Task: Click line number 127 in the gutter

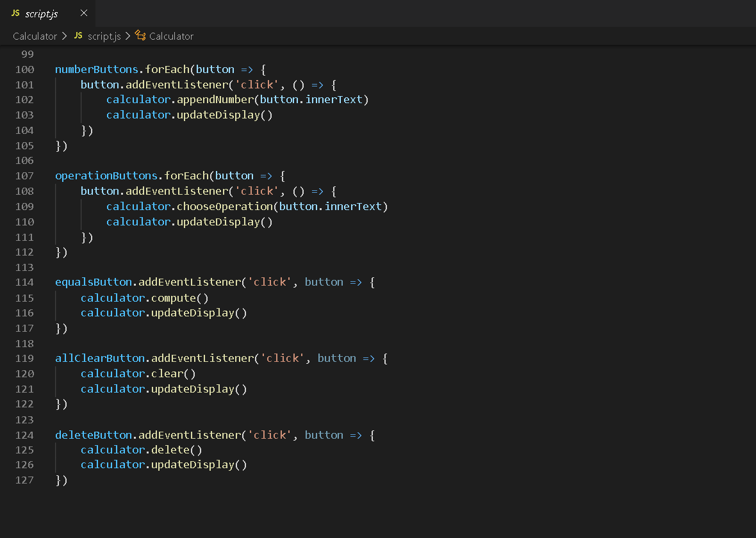Action: click(x=25, y=480)
